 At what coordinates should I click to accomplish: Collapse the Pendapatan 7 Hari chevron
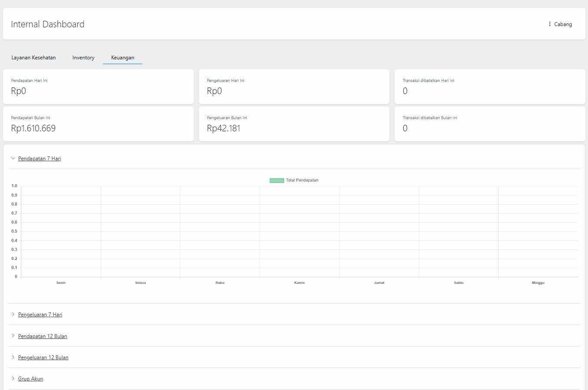[13, 159]
